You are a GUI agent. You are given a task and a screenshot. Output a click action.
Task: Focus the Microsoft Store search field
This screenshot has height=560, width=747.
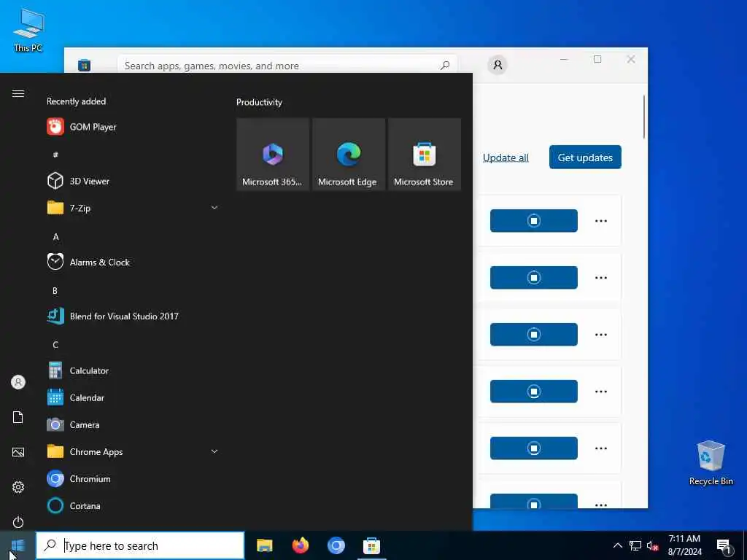287,65
